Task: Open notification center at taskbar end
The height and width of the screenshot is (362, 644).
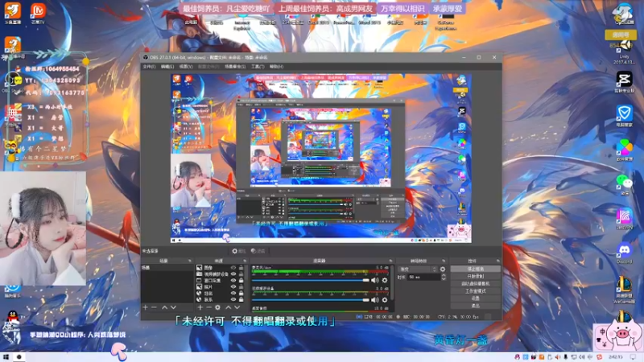Action: click(x=634, y=357)
